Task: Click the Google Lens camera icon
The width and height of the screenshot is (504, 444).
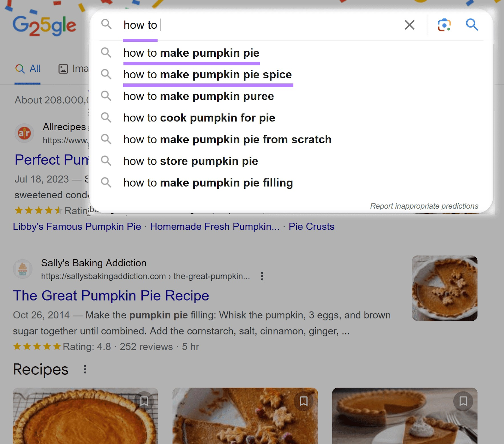Action: click(x=444, y=25)
